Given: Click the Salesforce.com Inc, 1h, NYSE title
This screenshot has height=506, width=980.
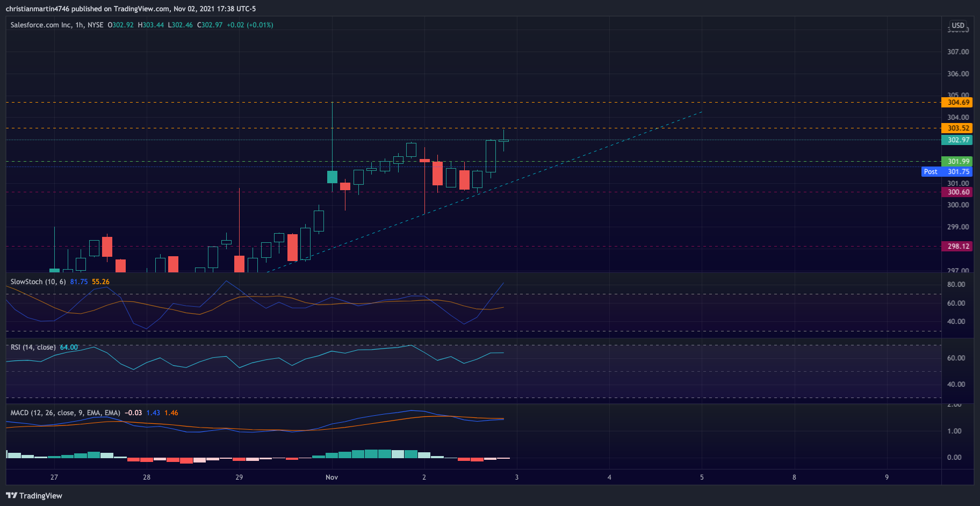Looking at the screenshot, I should point(57,25).
